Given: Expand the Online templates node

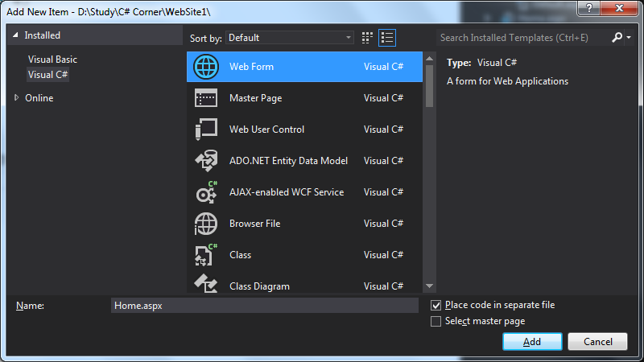Looking at the screenshot, I should 18,98.
